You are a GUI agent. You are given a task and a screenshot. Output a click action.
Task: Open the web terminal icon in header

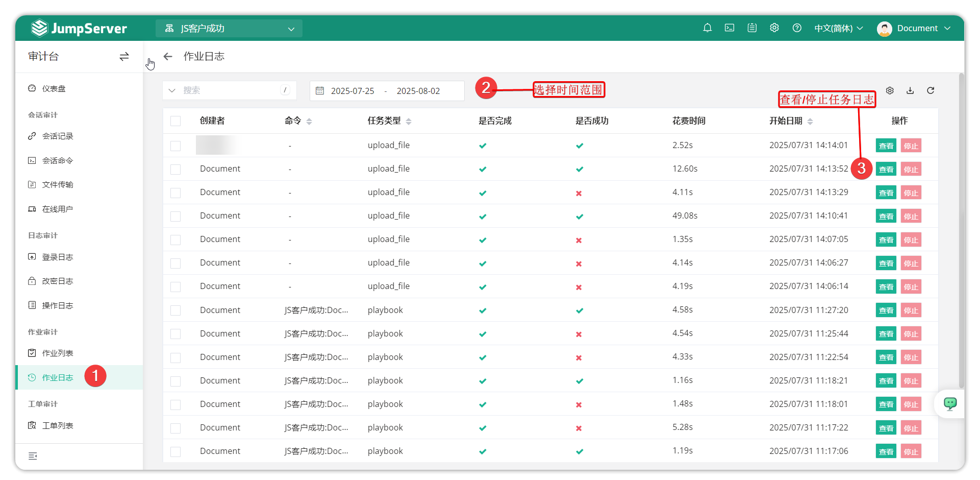730,28
